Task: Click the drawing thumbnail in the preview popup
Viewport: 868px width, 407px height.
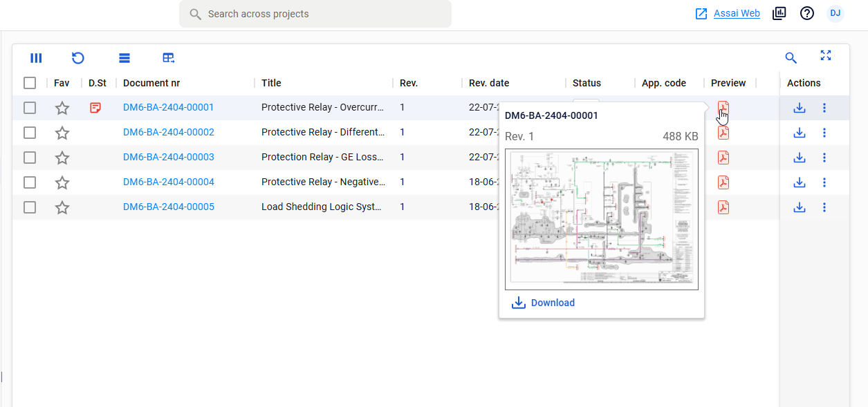Action: [x=602, y=219]
